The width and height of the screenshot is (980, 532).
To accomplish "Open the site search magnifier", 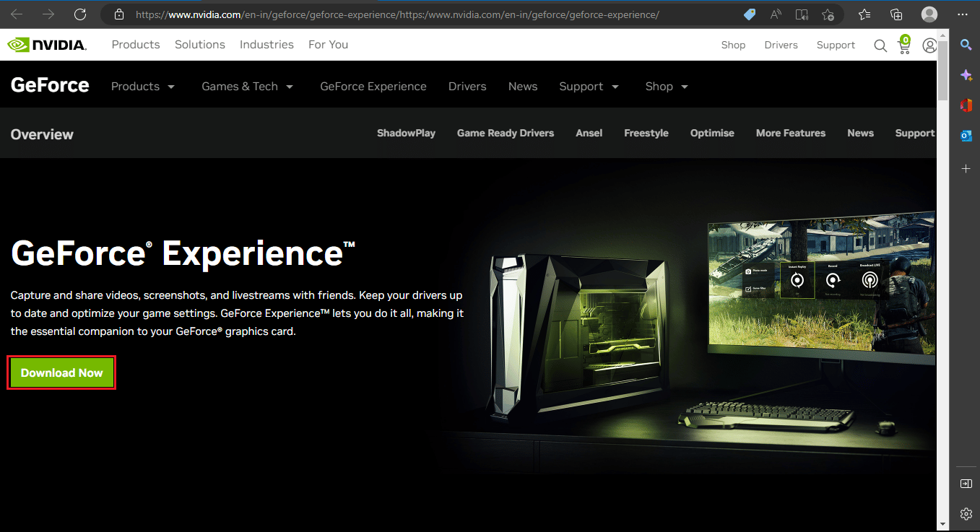I will click(880, 45).
